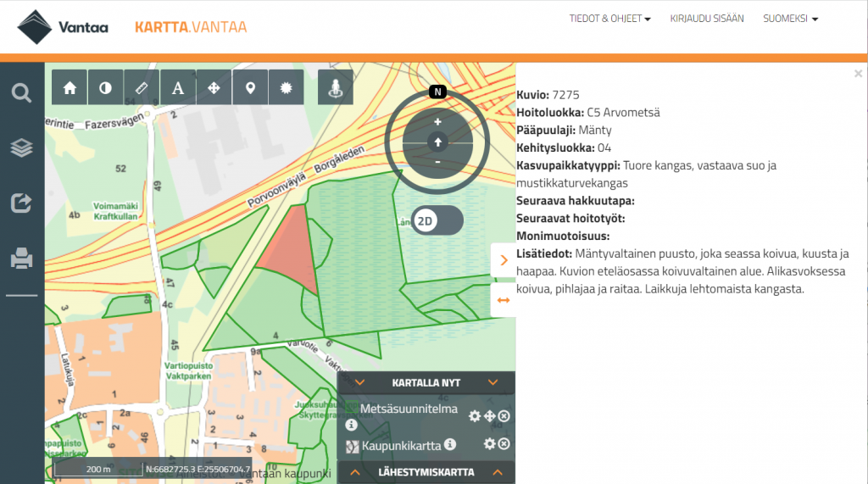This screenshot has width=868, height=484.
Task: Click the Kuvio: 7275 line
Action: point(548,95)
